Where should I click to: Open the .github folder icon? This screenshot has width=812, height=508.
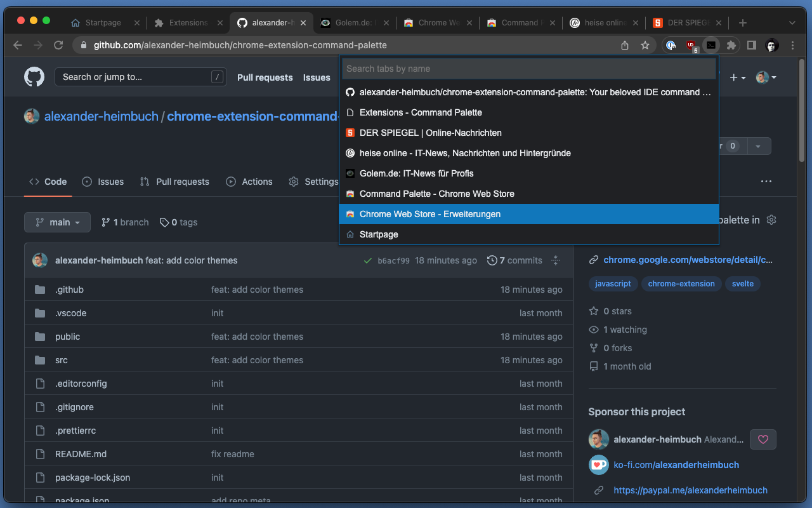(x=41, y=290)
